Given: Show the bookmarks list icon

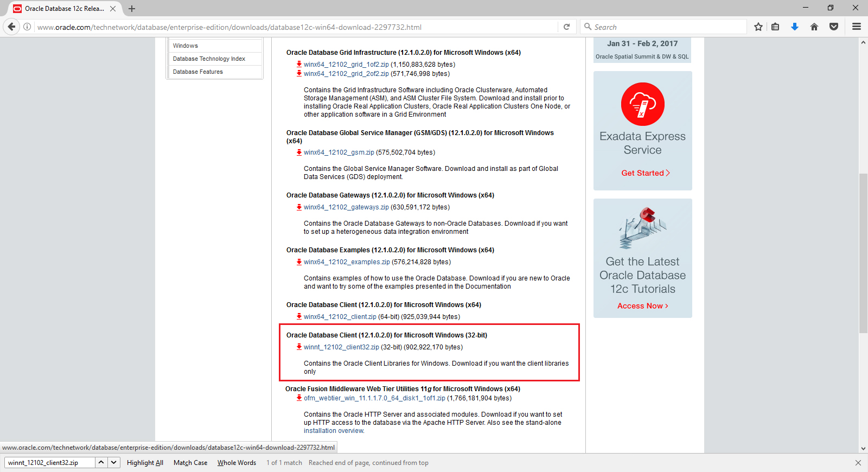Looking at the screenshot, I should [775, 27].
